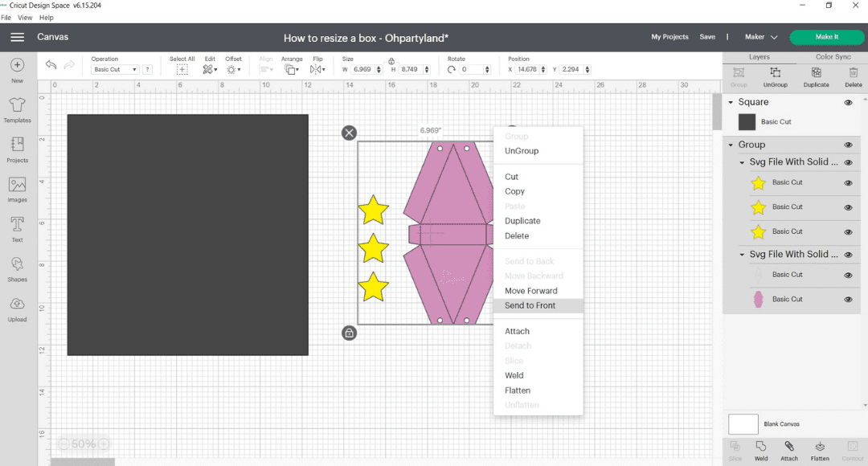
Task: Click the X delete handle on selection
Action: tap(349, 133)
